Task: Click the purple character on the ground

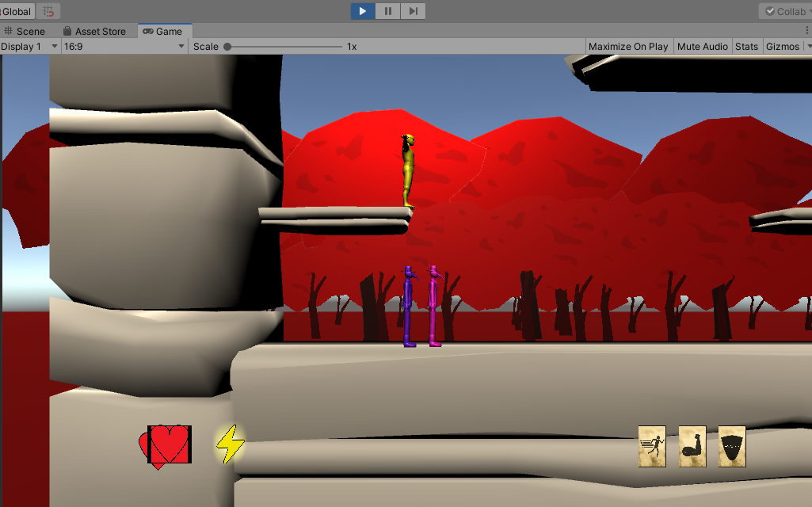Action: point(409,306)
